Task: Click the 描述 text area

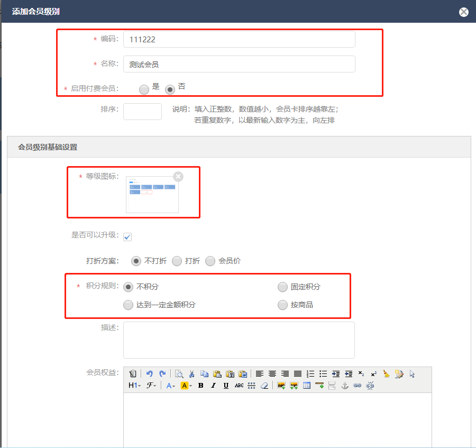Action: tap(239, 340)
